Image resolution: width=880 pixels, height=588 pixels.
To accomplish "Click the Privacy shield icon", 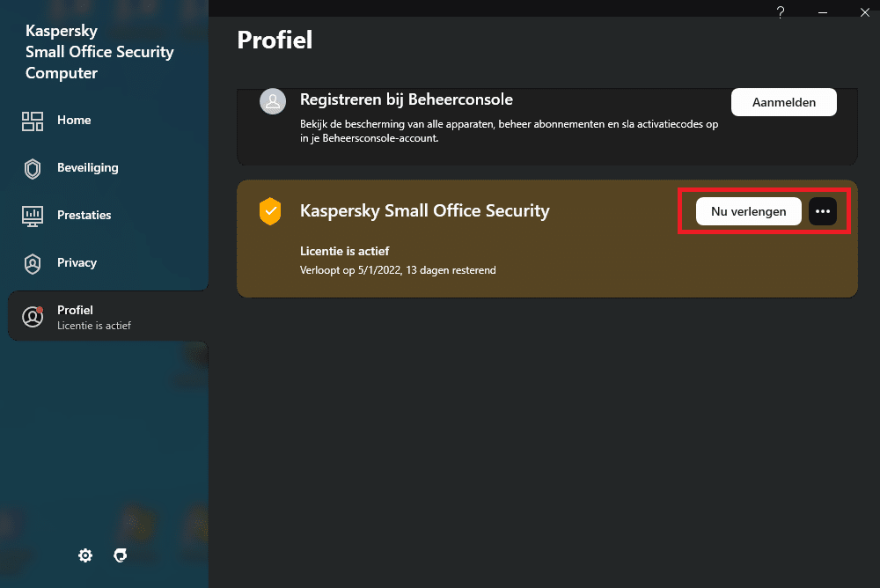I will pos(33,263).
